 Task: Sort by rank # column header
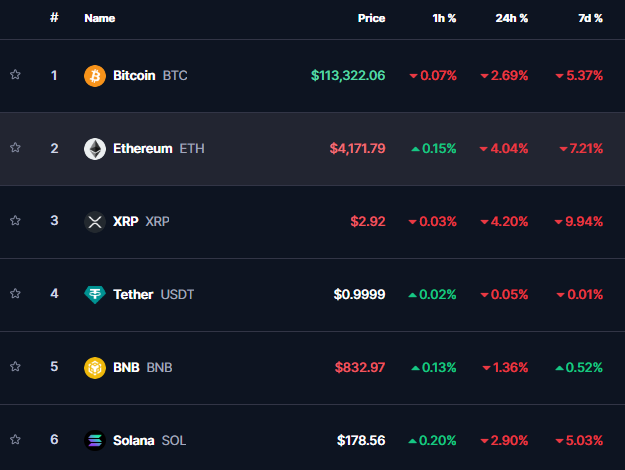pyautogui.click(x=54, y=18)
